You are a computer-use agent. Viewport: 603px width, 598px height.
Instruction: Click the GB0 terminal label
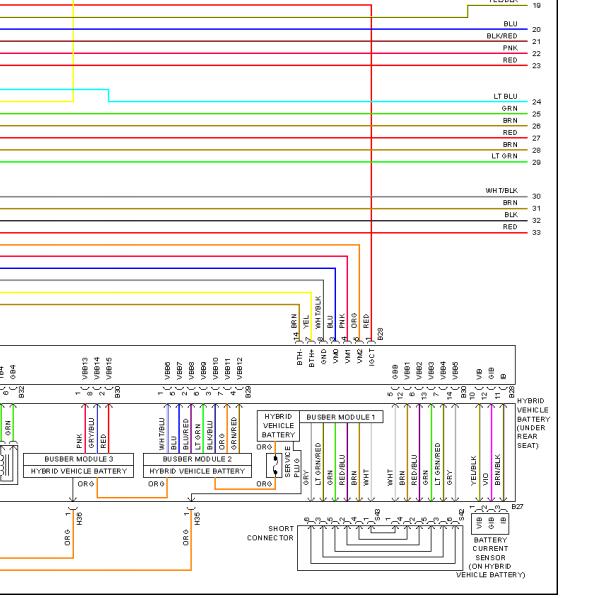click(395, 372)
